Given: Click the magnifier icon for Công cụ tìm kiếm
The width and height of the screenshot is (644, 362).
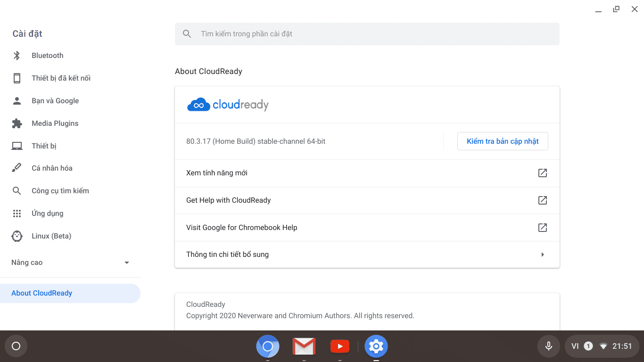Looking at the screenshot, I should (x=17, y=191).
